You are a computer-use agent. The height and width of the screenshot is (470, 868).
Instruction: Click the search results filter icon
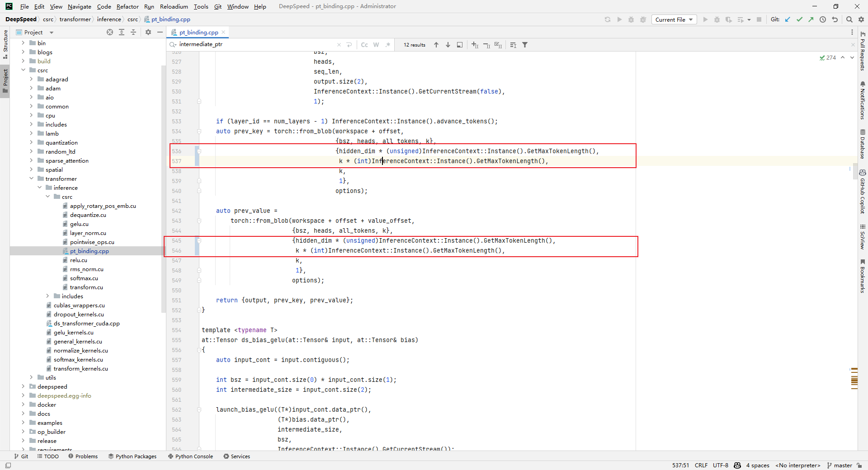525,45
